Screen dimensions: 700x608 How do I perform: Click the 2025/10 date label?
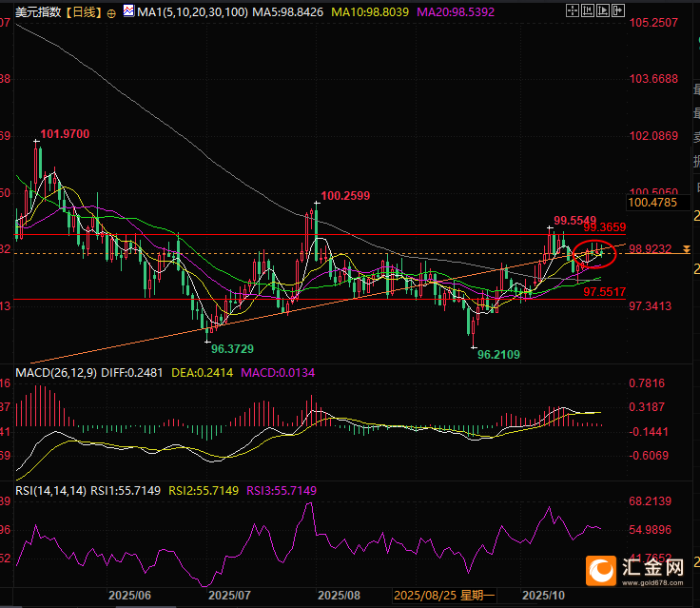(543, 596)
